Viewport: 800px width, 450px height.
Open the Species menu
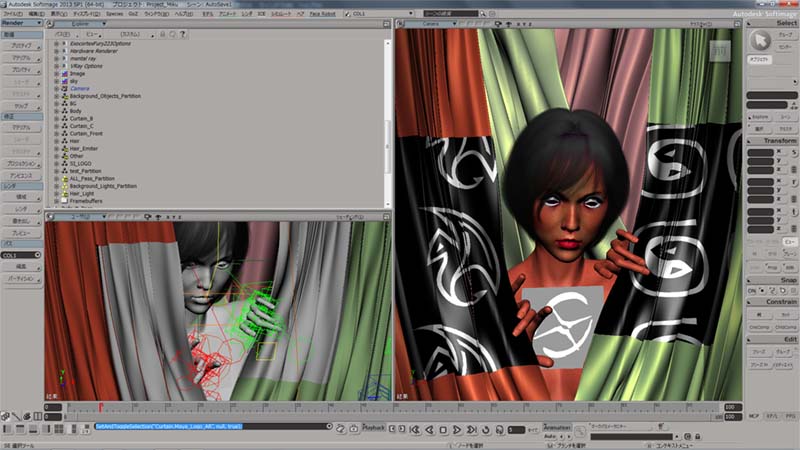coord(114,14)
